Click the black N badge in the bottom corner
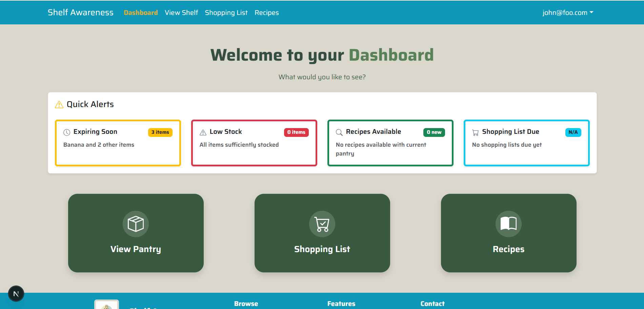644x309 pixels. pyautogui.click(x=16, y=293)
